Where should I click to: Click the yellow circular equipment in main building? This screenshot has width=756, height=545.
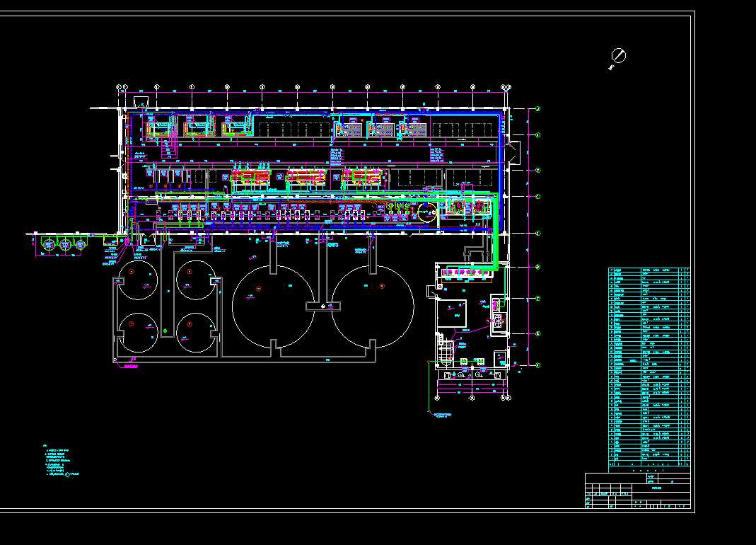point(426,212)
